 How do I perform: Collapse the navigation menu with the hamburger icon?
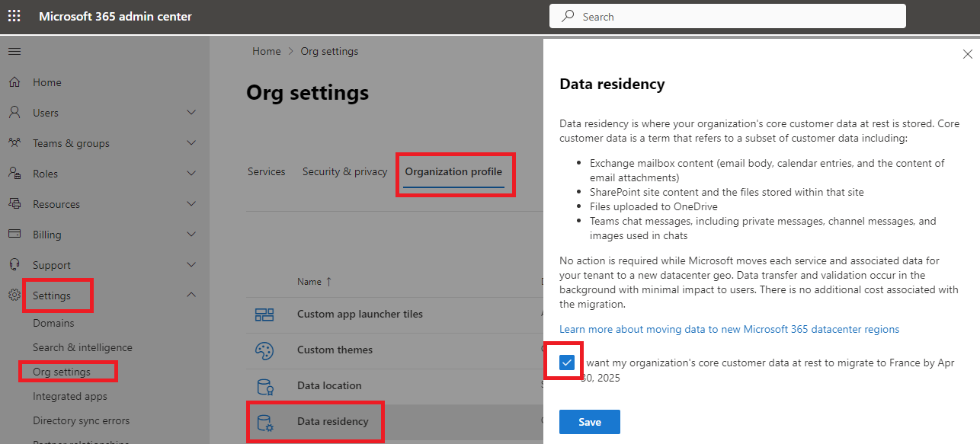(14, 52)
